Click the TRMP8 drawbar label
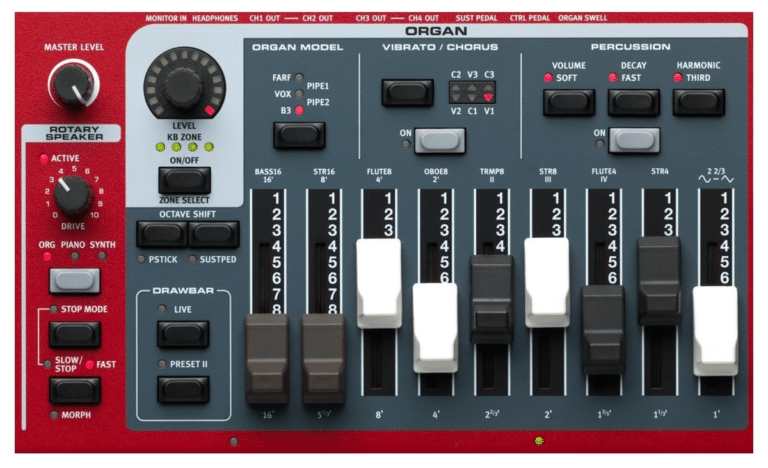 pyautogui.click(x=492, y=172)
